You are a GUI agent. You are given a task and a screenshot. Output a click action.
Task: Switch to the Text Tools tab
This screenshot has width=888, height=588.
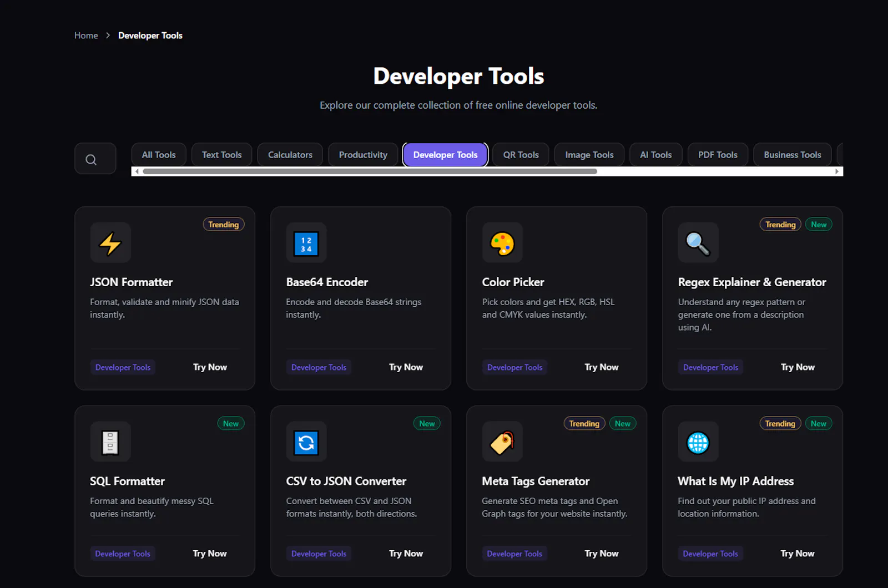tap(221, 155)
